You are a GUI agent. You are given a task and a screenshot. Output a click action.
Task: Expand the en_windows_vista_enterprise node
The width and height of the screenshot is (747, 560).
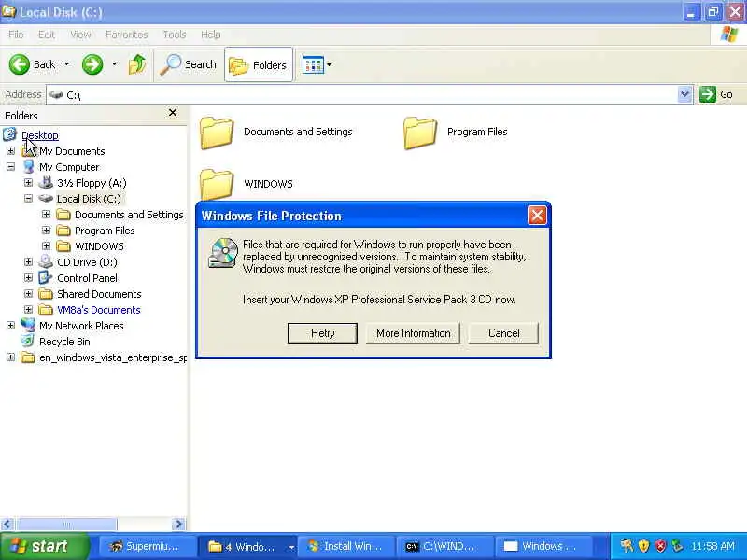[x=10, y=357]
